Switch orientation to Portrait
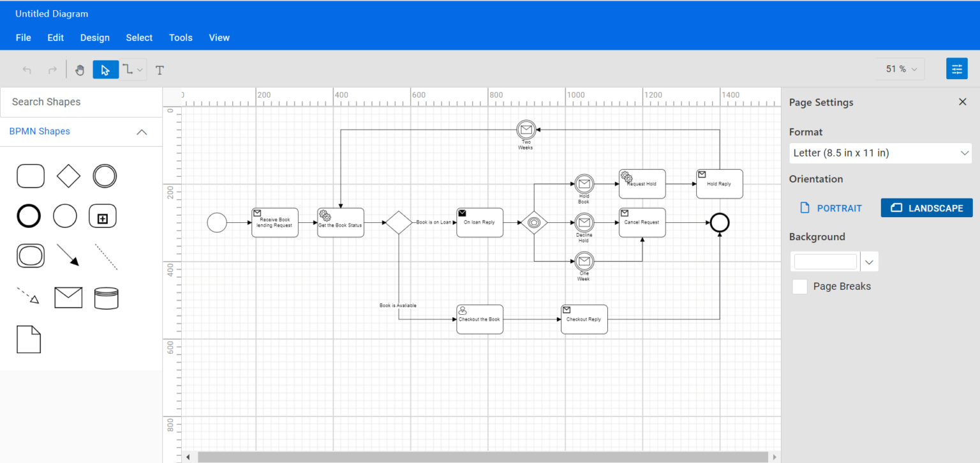Viewport: 980px width, 463px height. pos(832,208)
